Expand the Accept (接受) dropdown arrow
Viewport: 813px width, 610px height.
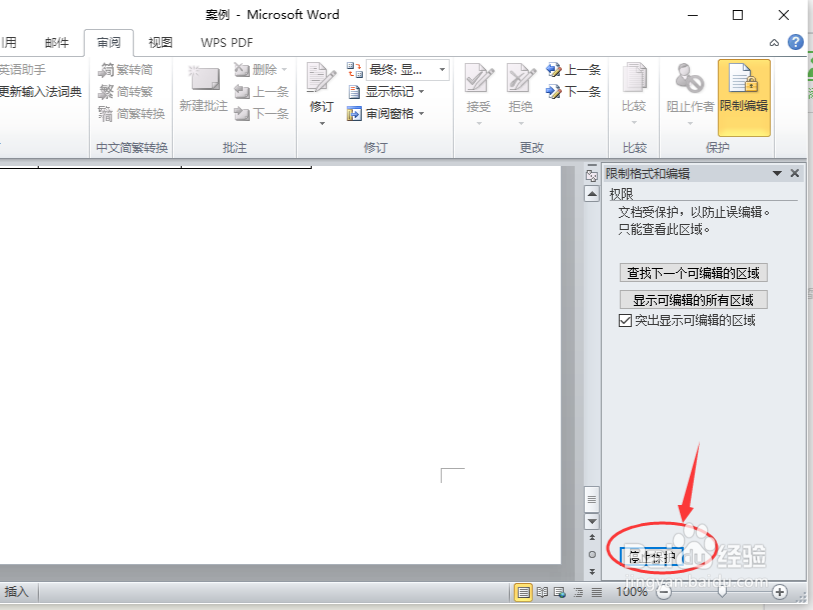tap(479, 123)
